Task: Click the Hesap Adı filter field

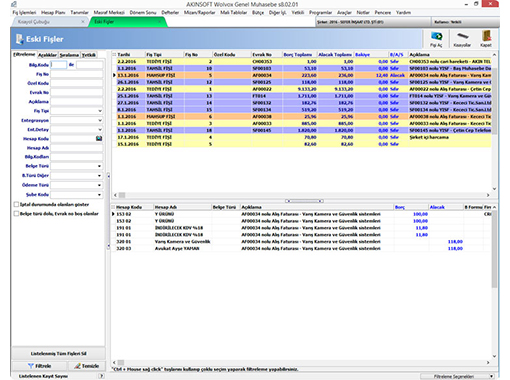Action: (x=76, y=148)
